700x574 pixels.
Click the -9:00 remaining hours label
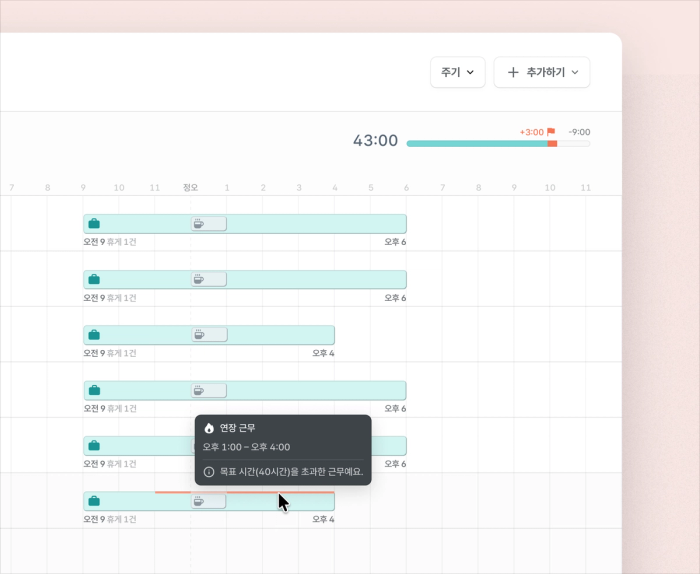tap(579, 132)
